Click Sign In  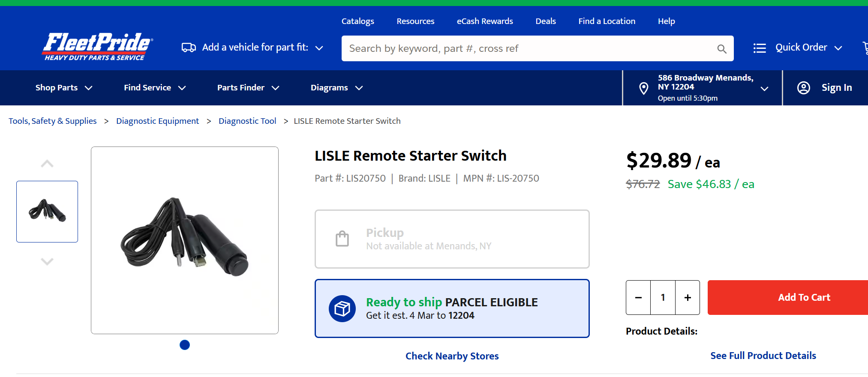837,88
